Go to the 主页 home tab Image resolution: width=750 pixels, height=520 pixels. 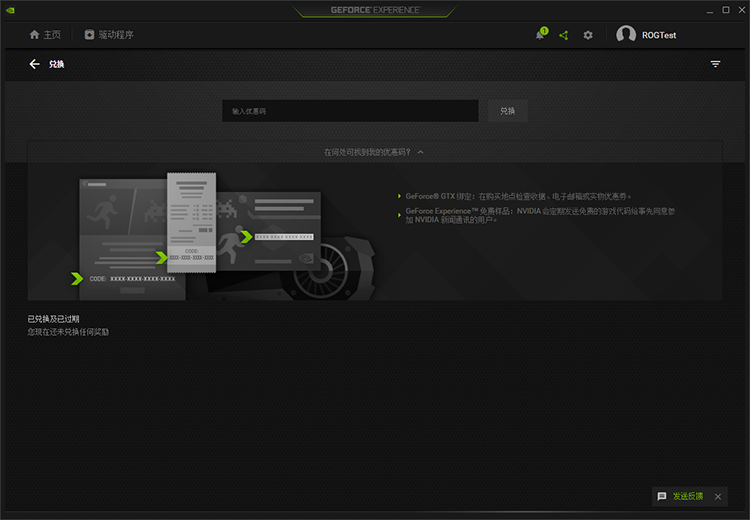(45, 34)
